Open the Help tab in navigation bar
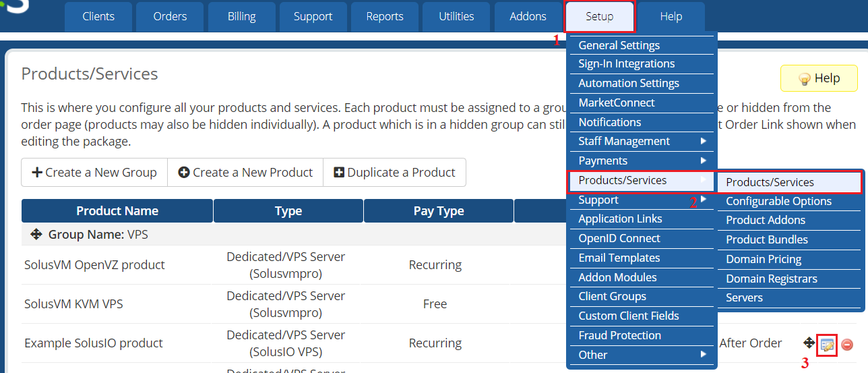868x373 pixels. pyautogui.click(x=671, y=16)
